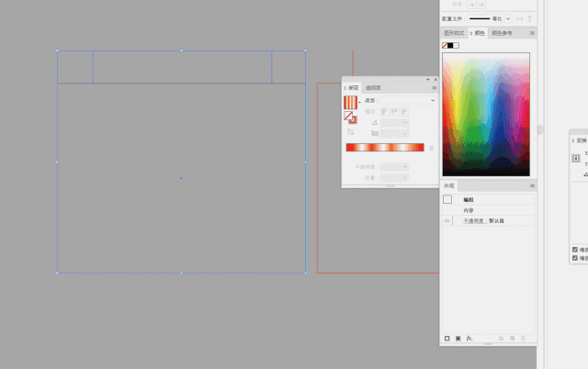Collapse the Gradient panel with double arrows

[428, 80]
